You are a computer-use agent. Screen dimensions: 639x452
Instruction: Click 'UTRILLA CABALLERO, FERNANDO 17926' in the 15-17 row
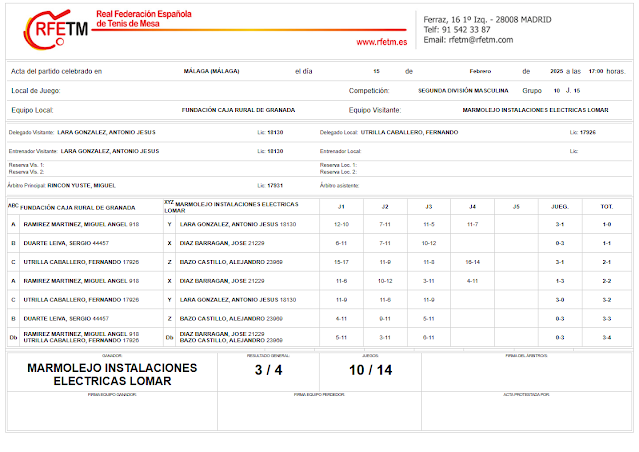pyautogui.click(x=81, y=262)
